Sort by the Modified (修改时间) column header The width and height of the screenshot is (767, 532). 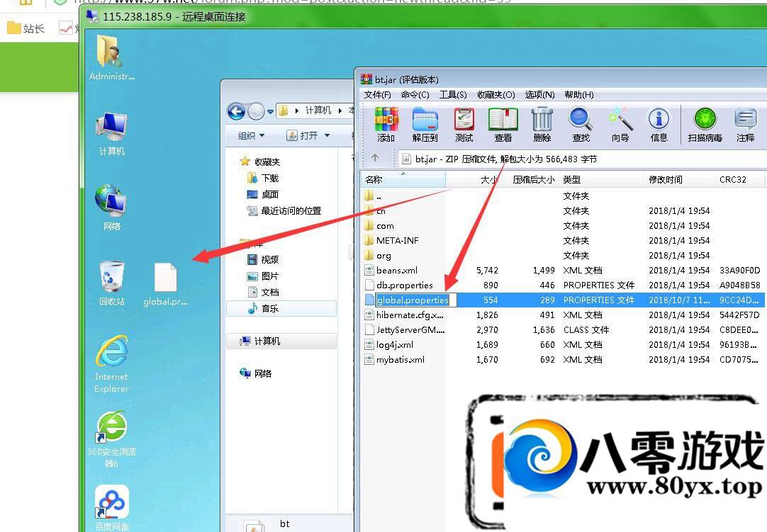tap(680, 179)
